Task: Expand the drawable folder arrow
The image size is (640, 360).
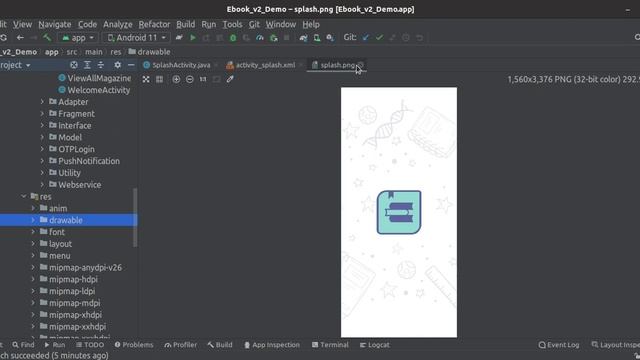Action: [33, 220]
